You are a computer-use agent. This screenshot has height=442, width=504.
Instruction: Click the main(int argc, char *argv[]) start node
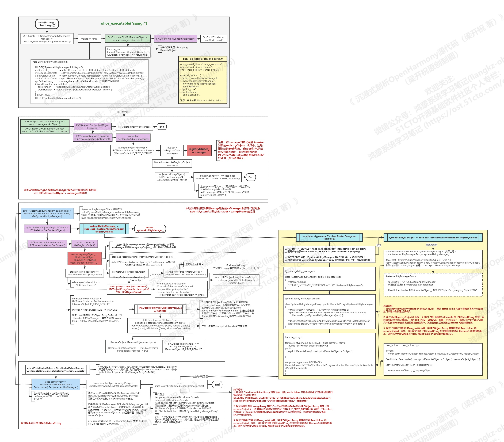point(47,24)
